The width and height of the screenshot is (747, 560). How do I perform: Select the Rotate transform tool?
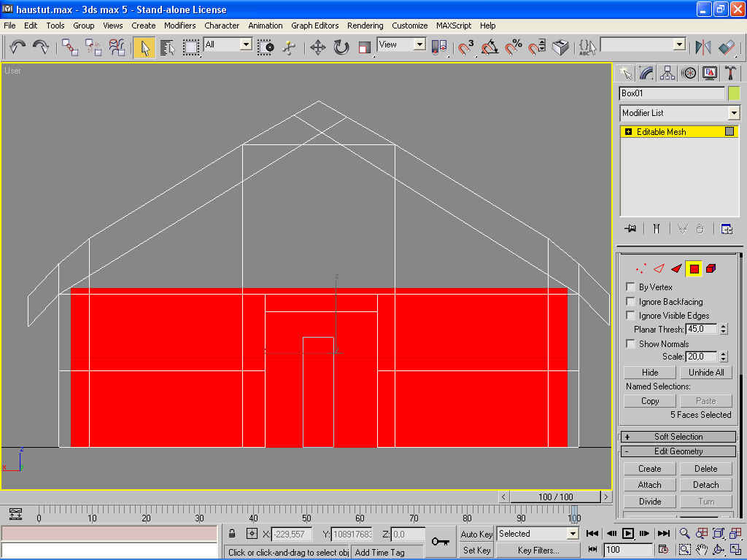pos(341,47)
